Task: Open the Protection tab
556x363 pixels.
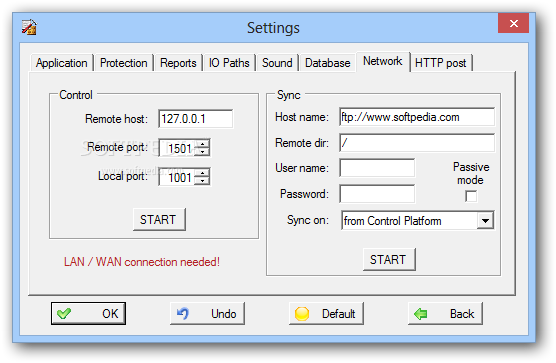Action: (123, 63)
